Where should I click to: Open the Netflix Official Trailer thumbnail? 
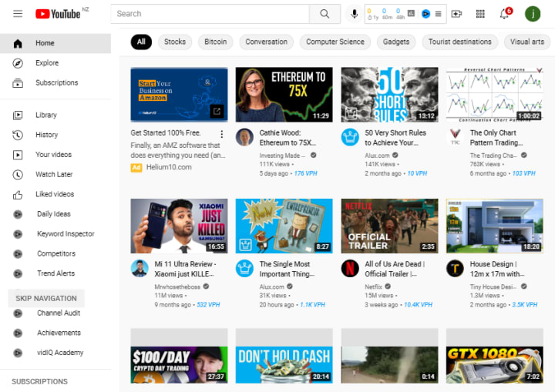pyautogui.click(x=389, y=226)
